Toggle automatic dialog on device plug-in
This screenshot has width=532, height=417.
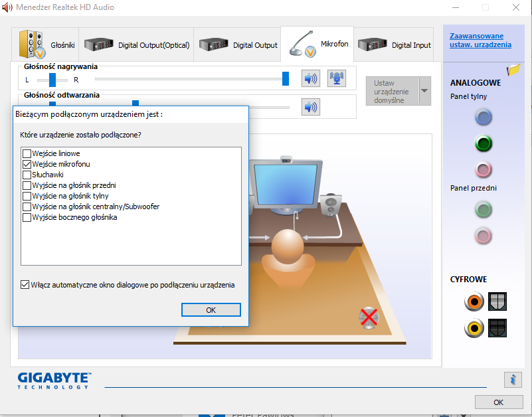click(25, 285)
